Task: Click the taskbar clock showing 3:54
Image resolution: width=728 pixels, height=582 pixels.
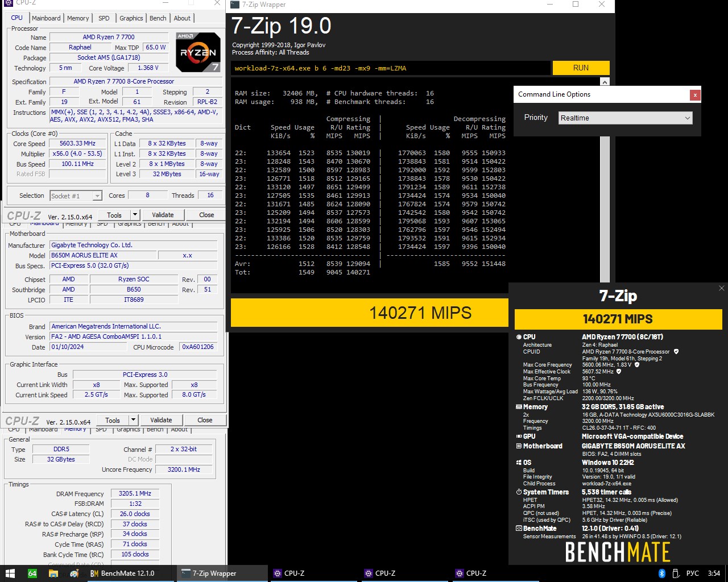Action: [x=714, y=573]
